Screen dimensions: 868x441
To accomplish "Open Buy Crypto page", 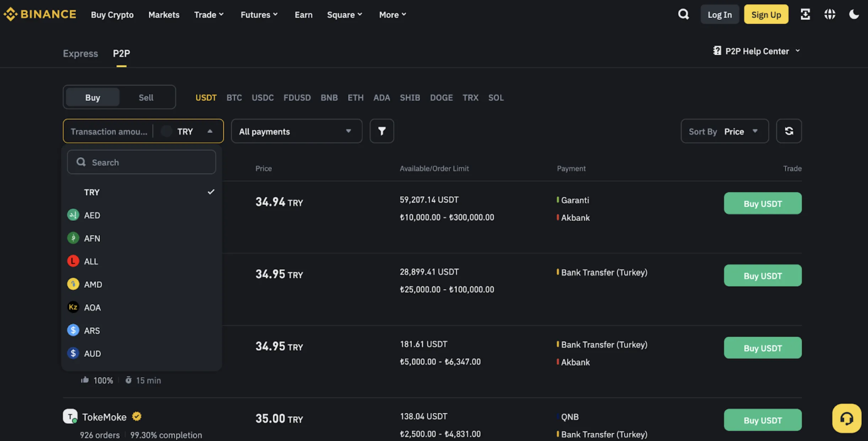I will [x=112, y=15].
